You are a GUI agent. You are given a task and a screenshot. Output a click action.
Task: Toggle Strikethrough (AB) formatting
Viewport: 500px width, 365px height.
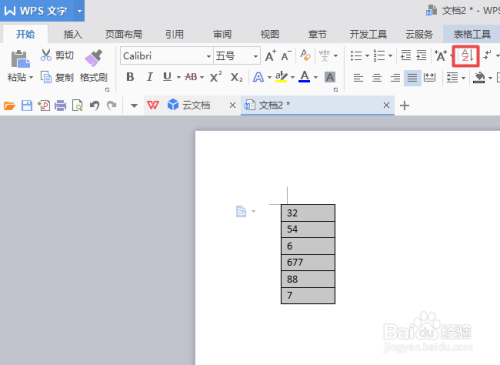coord(191,77)
